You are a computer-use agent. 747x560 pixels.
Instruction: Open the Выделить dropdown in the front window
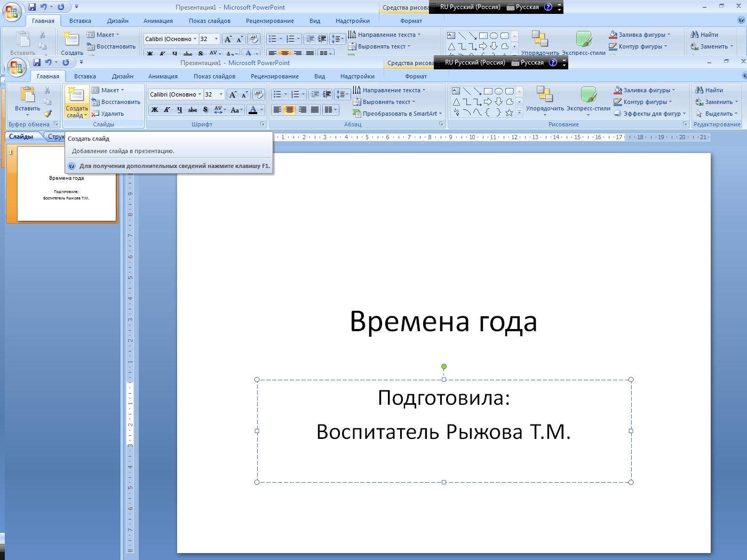click(717, 114)
